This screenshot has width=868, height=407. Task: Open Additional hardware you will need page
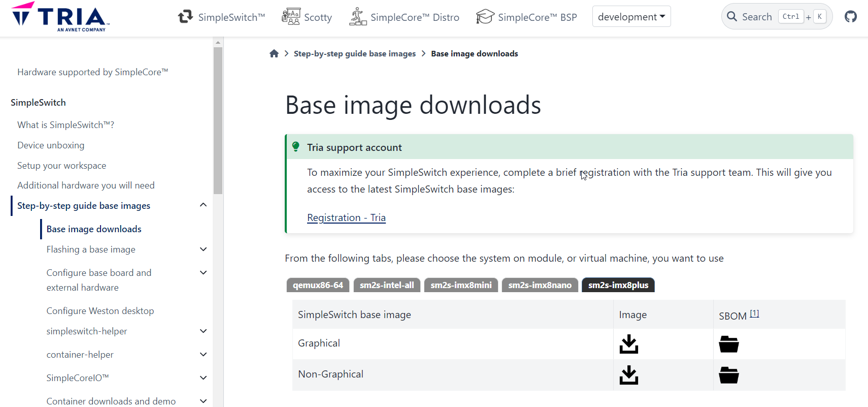86,185
